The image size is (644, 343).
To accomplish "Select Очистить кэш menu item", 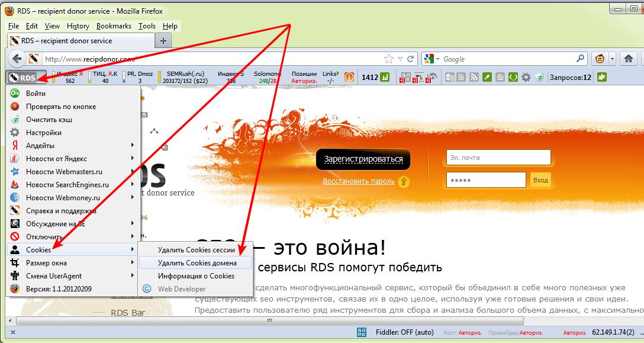I will 73,120.
